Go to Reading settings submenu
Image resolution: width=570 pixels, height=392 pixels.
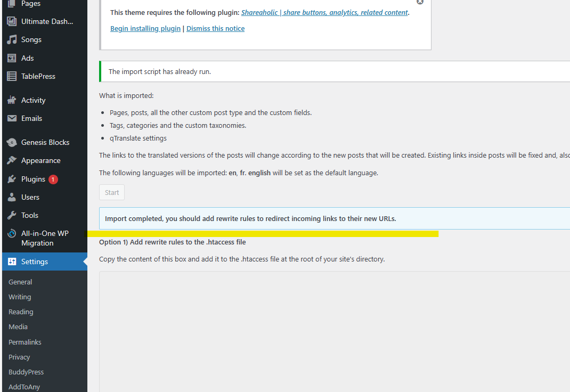[x=21, y=312]
